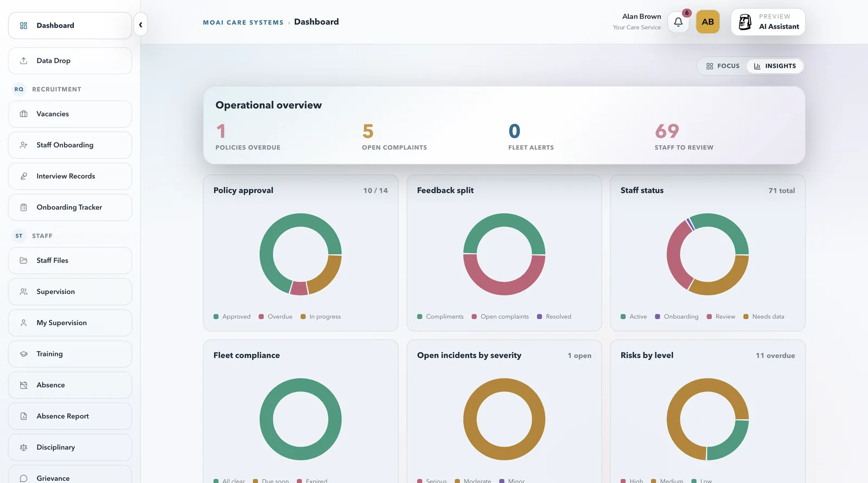
Task: Click the Staff Files folder icon
Action: point(24,261)
